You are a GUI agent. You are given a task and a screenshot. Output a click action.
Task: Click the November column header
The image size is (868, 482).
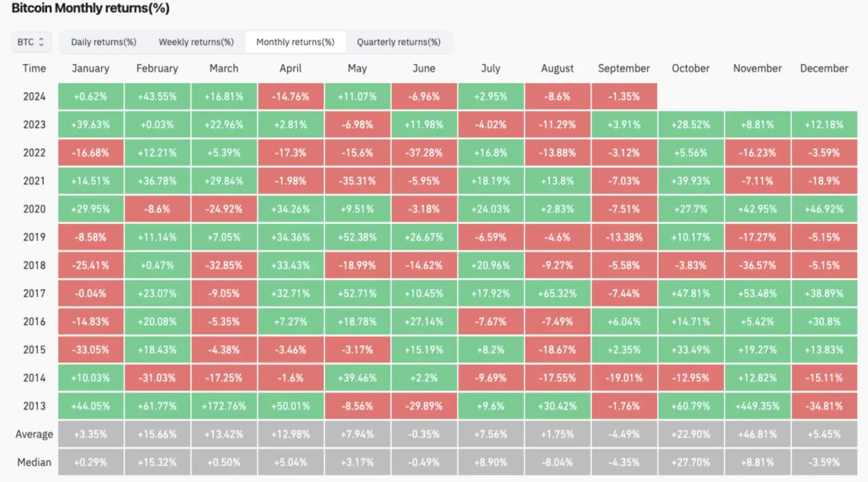758,69
